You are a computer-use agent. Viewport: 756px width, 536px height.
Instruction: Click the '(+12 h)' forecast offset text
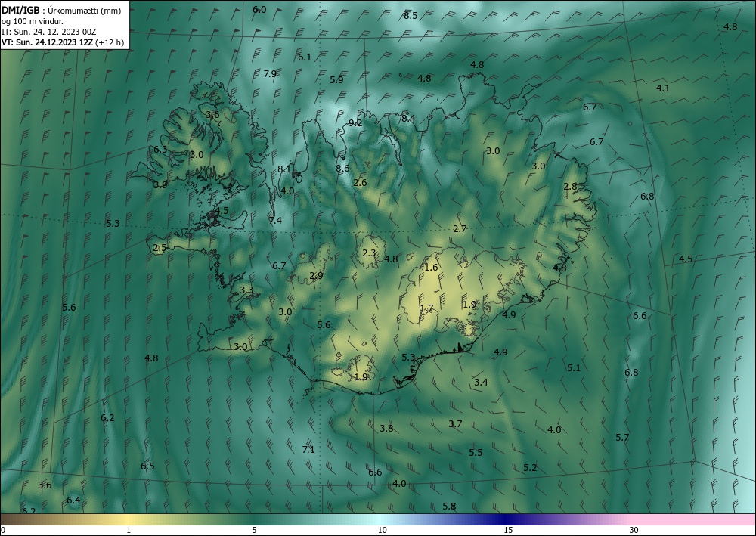coord(110,42)
